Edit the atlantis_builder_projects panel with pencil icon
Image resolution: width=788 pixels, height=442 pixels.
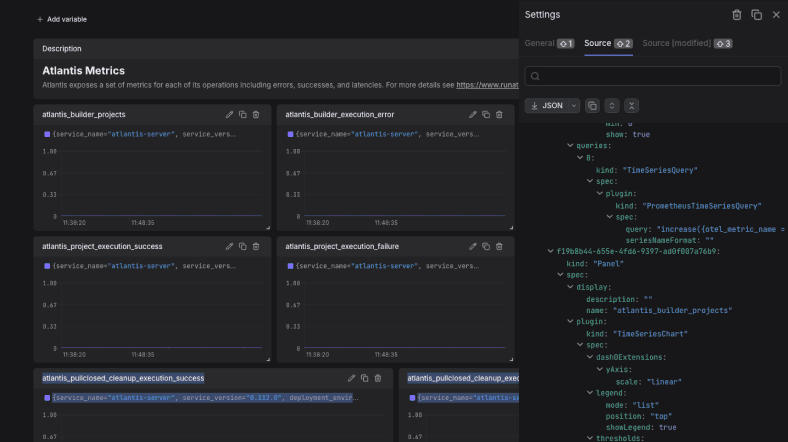point(229,115)
